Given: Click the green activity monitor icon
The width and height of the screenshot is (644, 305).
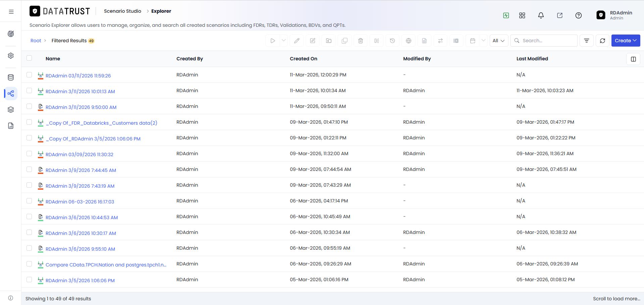Looking at the screenshot, I should [x=506, y=15].
